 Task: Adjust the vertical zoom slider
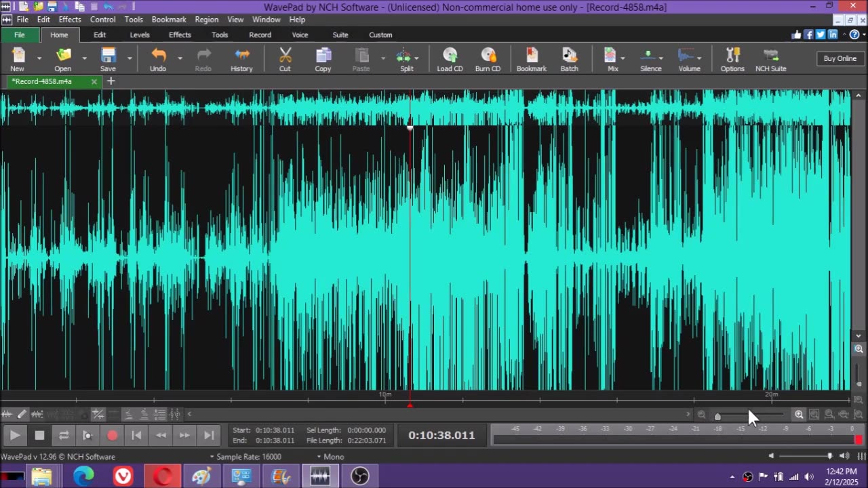(859, 384)
